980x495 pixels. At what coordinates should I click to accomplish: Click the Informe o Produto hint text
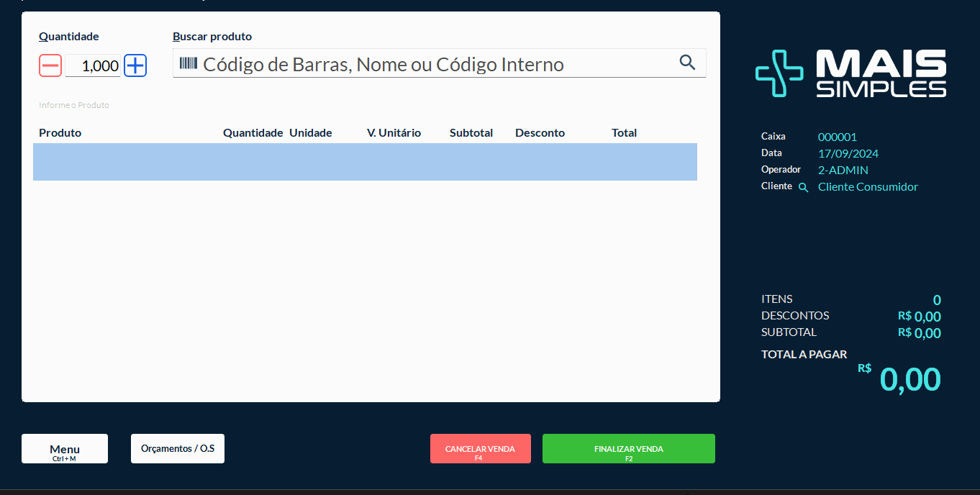pos(73,104)
